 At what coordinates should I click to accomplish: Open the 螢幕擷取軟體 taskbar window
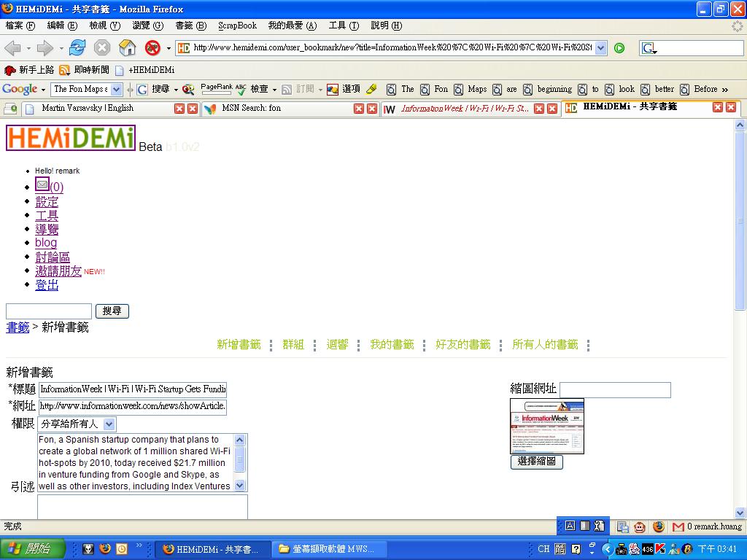click(x=329, y=549)
